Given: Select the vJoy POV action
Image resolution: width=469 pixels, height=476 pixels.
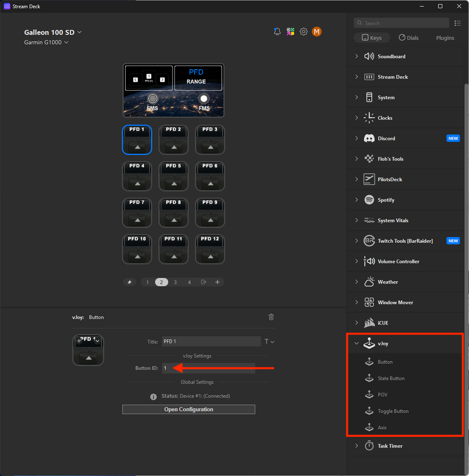Looking at the screenshot, I should [x=382, y=394].
